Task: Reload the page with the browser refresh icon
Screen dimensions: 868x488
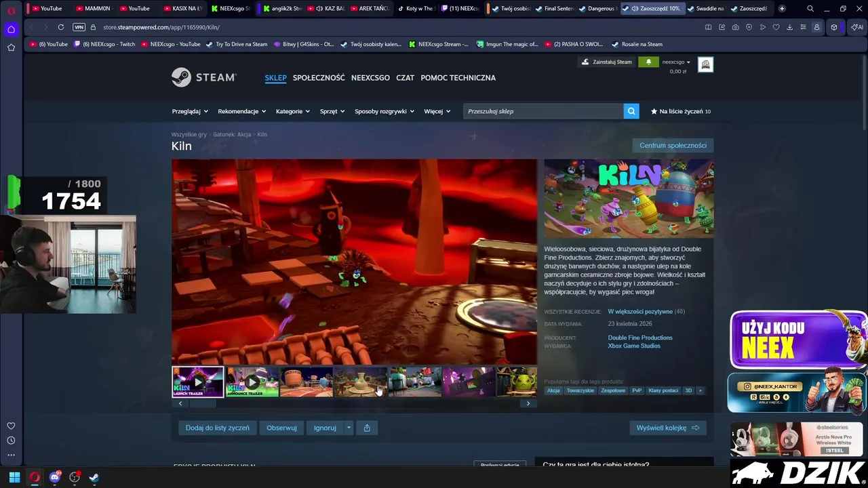Action: coord(61,27)
